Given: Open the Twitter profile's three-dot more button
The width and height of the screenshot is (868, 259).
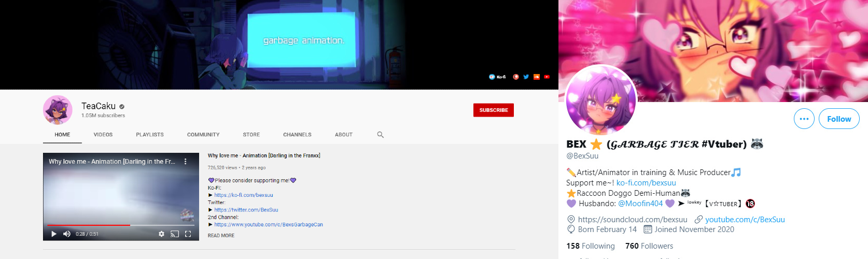Looking at the screenshot, I should click(804, 119).
